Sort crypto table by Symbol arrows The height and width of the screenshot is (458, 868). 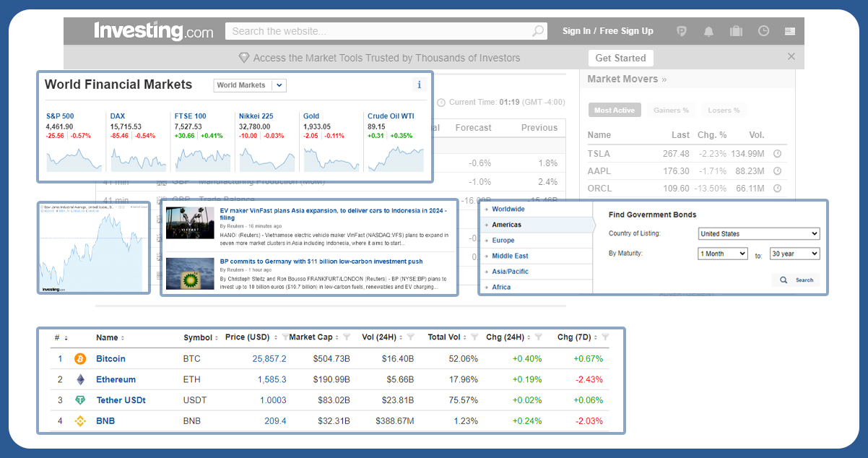[217, 338]
